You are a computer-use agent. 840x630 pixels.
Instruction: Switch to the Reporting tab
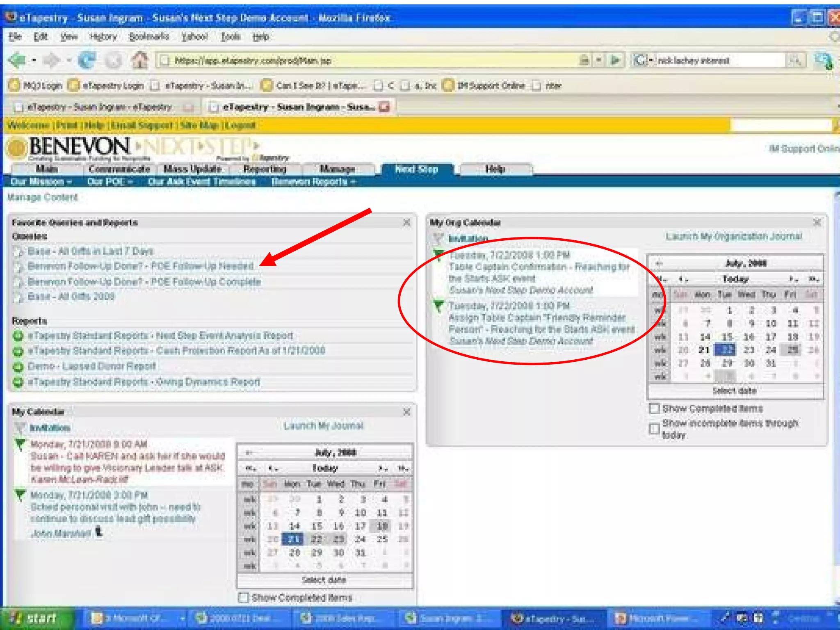(265, 169)
